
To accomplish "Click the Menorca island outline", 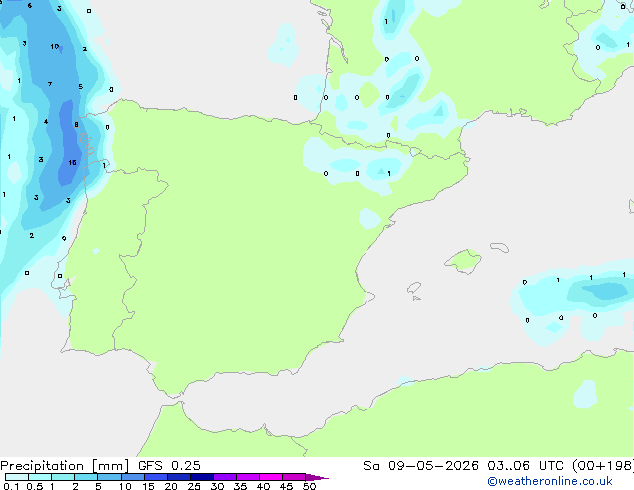I will (x=500, y=247).
